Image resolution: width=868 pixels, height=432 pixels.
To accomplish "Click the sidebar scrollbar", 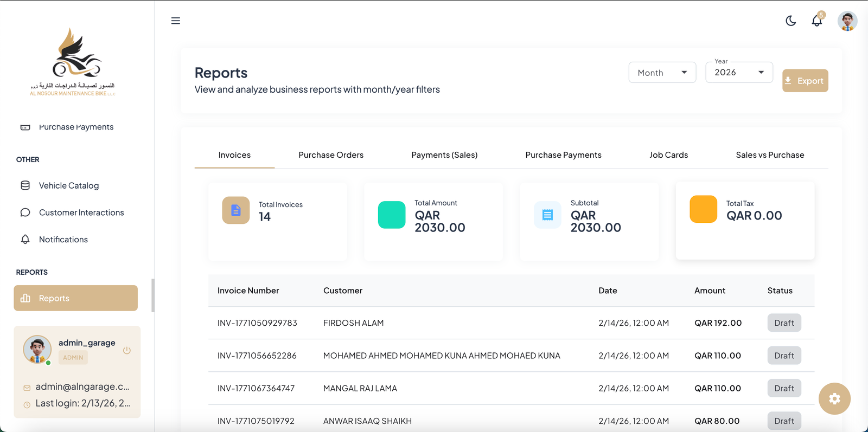I will 153,295.
